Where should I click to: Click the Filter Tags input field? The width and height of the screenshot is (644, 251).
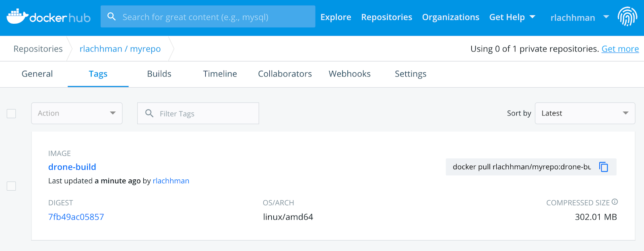pos(198,113)
